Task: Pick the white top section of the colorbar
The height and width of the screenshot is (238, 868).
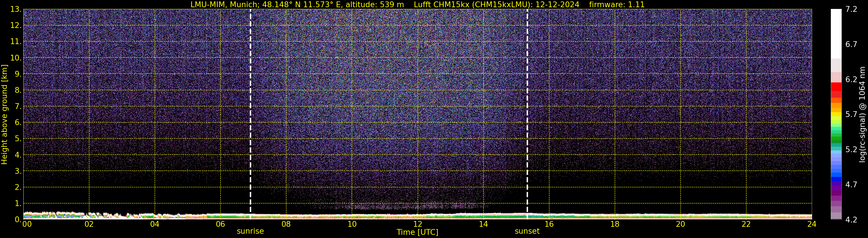Action: (x=836, y=34)
